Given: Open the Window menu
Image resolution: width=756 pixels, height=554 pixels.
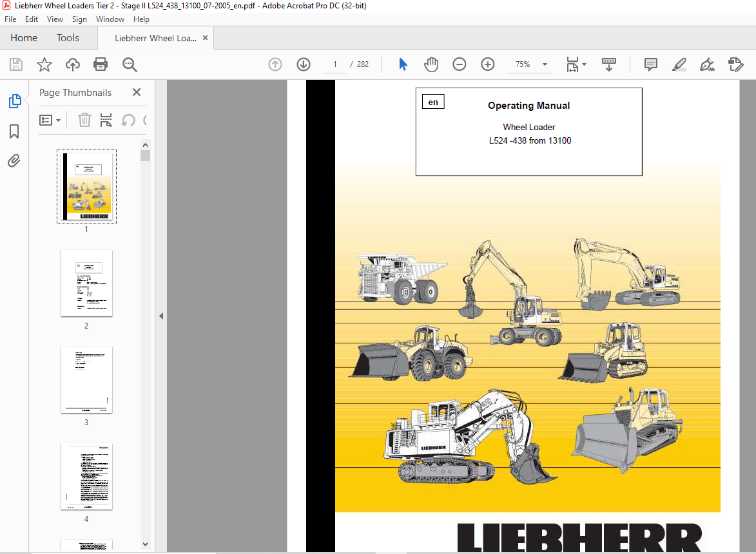Looking at the screenshot, I should [110, 19].
